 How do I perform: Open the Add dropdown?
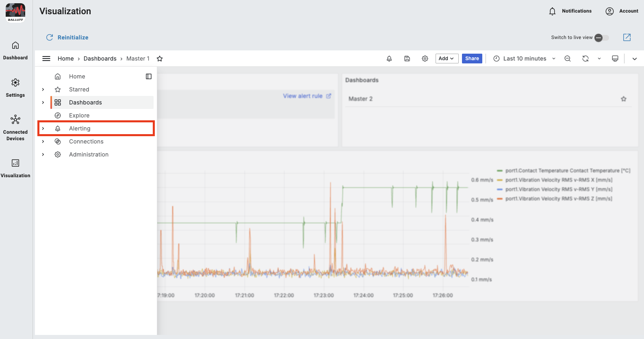[x=447, y=59]
